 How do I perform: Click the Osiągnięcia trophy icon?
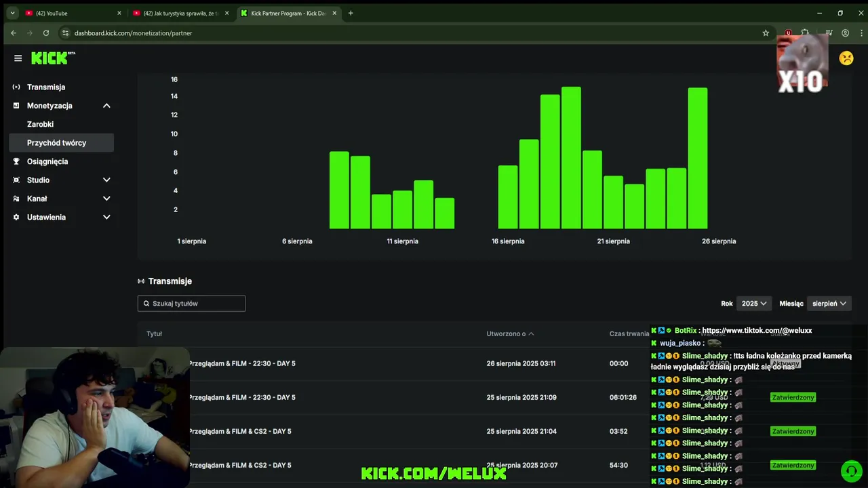click(16, 161)
